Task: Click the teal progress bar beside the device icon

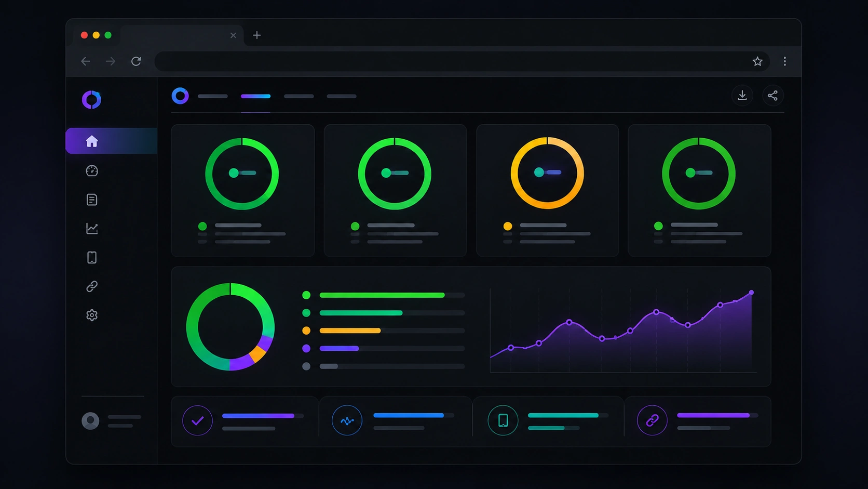Action: 563,415
